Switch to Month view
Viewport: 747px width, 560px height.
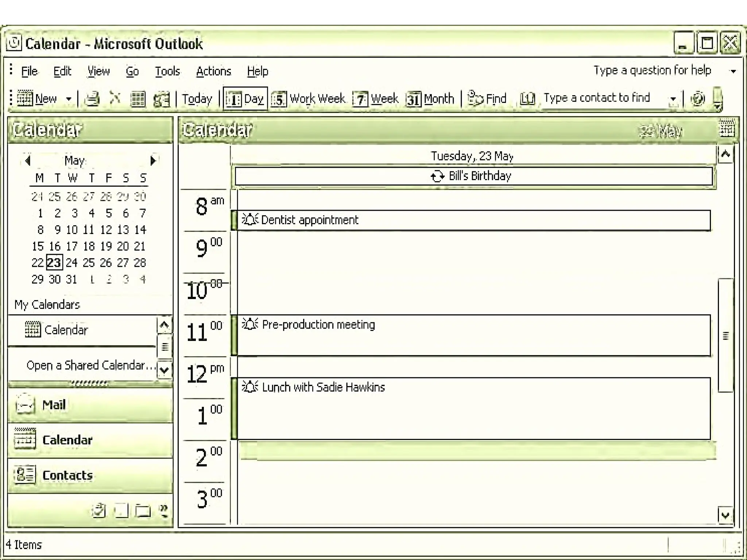click(x=430, y=99)
